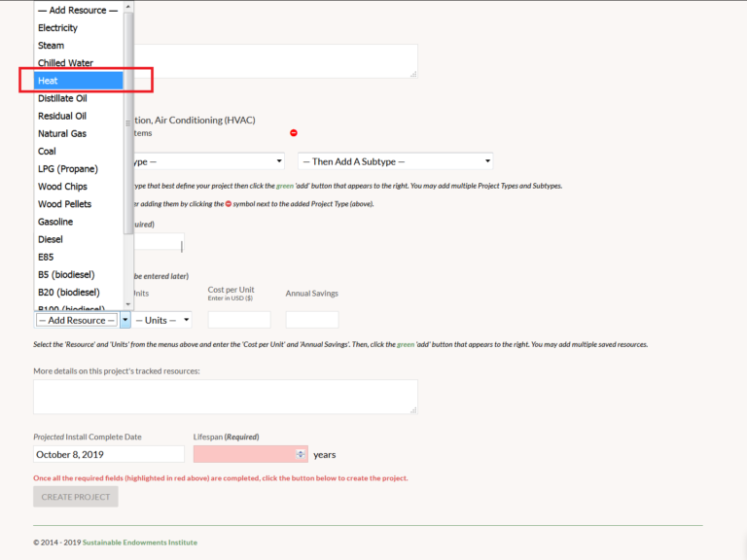Expand the Units dropdown

(161, 320)
